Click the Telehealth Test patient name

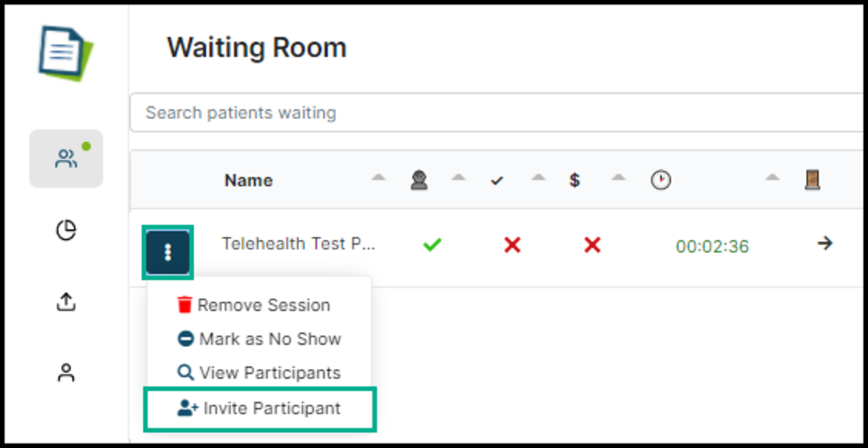click(299, 244)
